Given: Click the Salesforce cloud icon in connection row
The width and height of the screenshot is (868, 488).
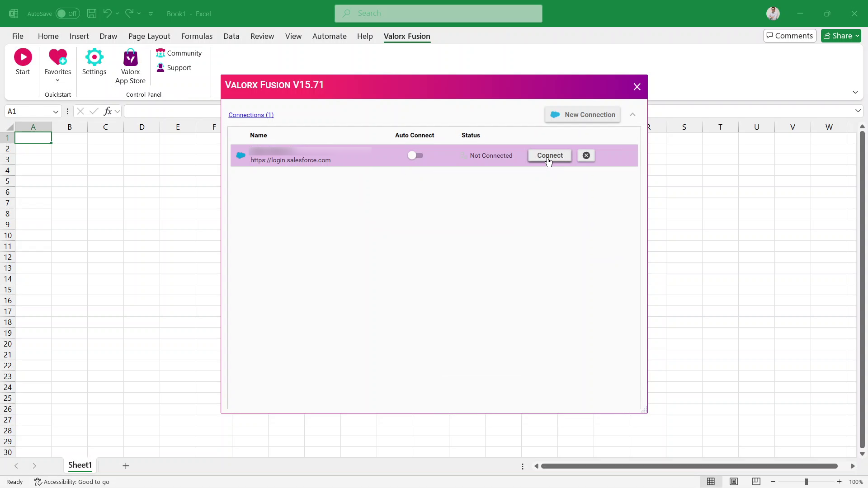Looking at the screenshot, I should tap(241, 155).
